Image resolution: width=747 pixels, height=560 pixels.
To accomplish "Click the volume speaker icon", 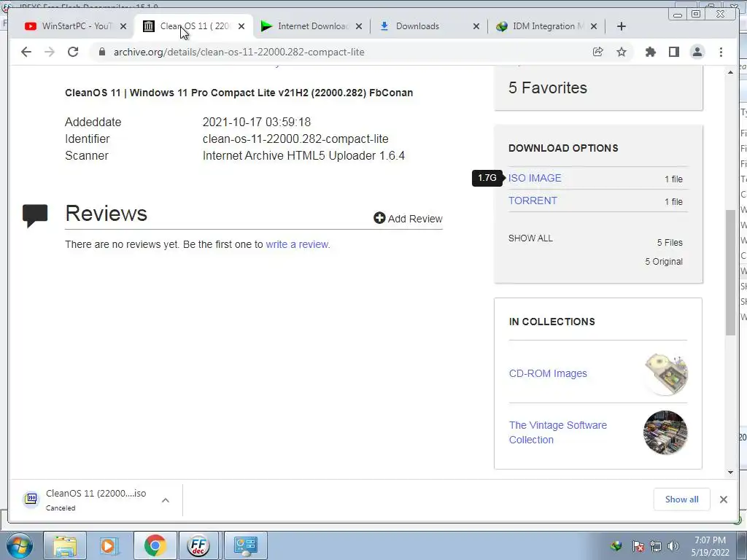I will (673, 546).
